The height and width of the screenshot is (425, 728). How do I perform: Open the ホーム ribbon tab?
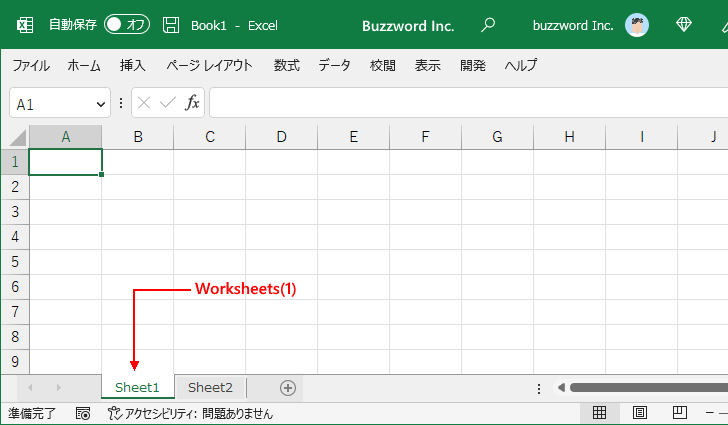pyautogui.click(x=84, y=65)
